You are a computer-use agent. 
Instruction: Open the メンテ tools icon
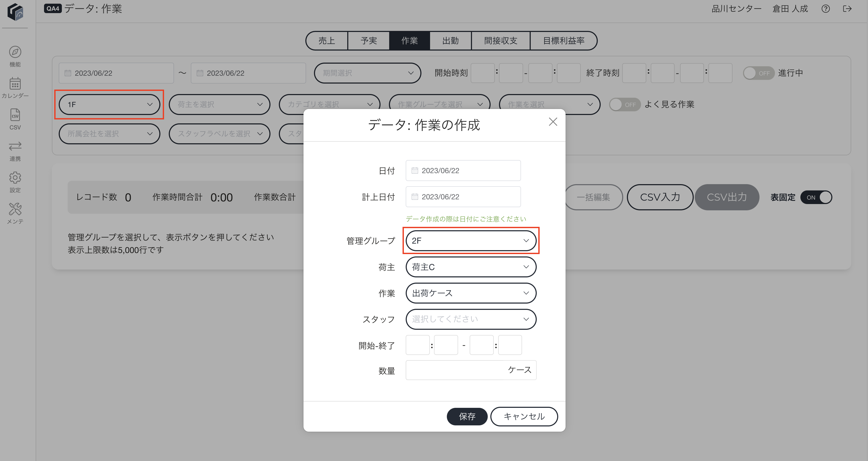click(x=15, y=209)
